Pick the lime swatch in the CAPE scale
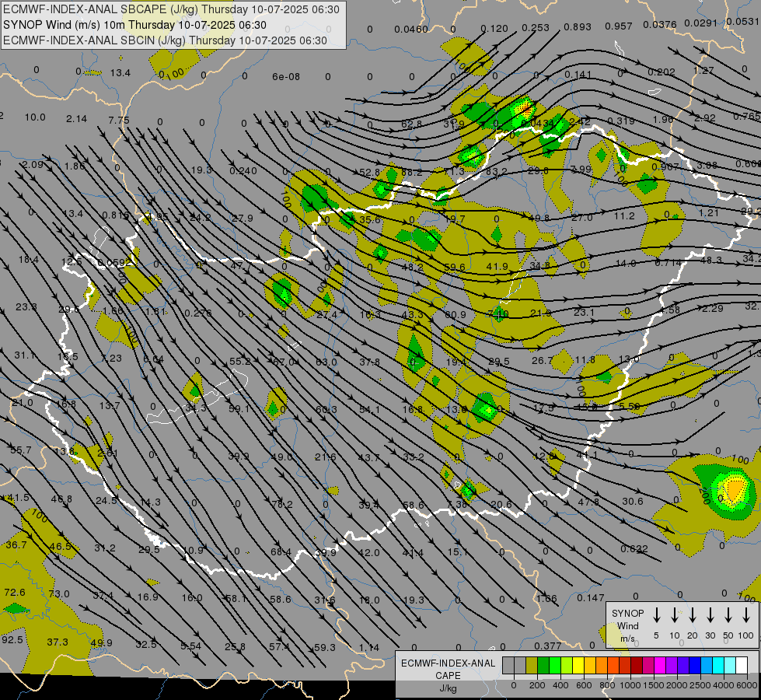This screenshot has height=700, width=761. [x=567, y=665]
